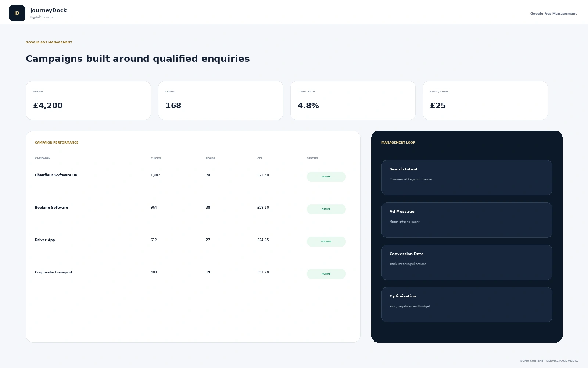Viewport: 588px width, 368px height.
Task: Click the £22.40 CPL value
Action: 263,175
